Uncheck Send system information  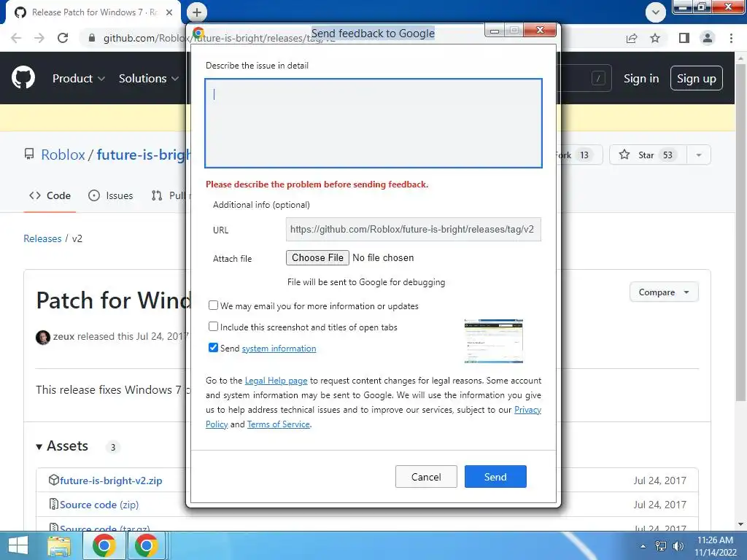click(214, 348)
